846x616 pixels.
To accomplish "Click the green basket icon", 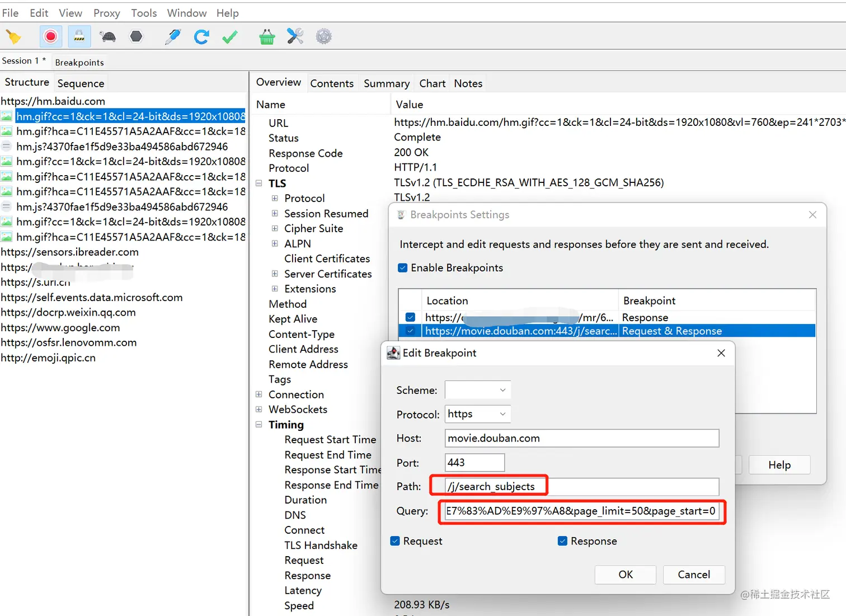I will 267,37.
